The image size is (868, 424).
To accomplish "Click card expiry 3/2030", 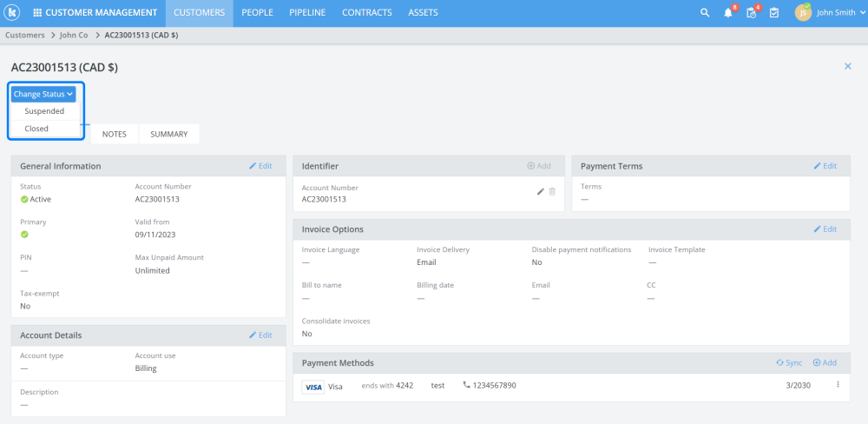I will (x=799, y=385).
